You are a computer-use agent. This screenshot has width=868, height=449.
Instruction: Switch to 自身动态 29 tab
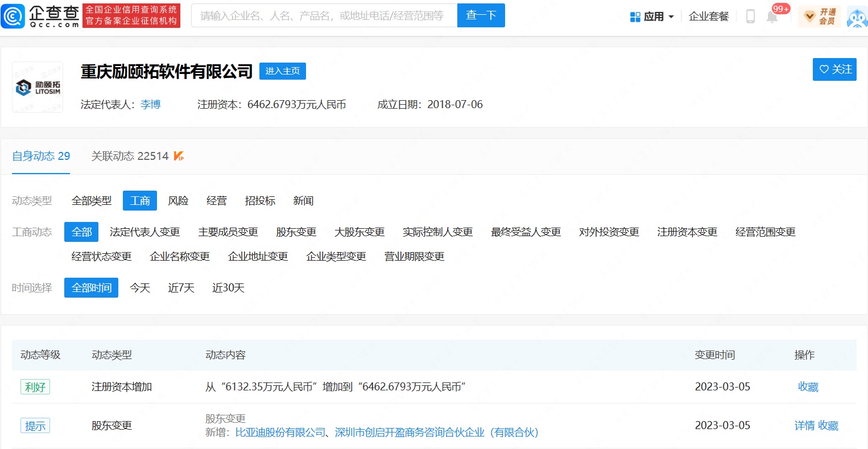coord(41,156)
